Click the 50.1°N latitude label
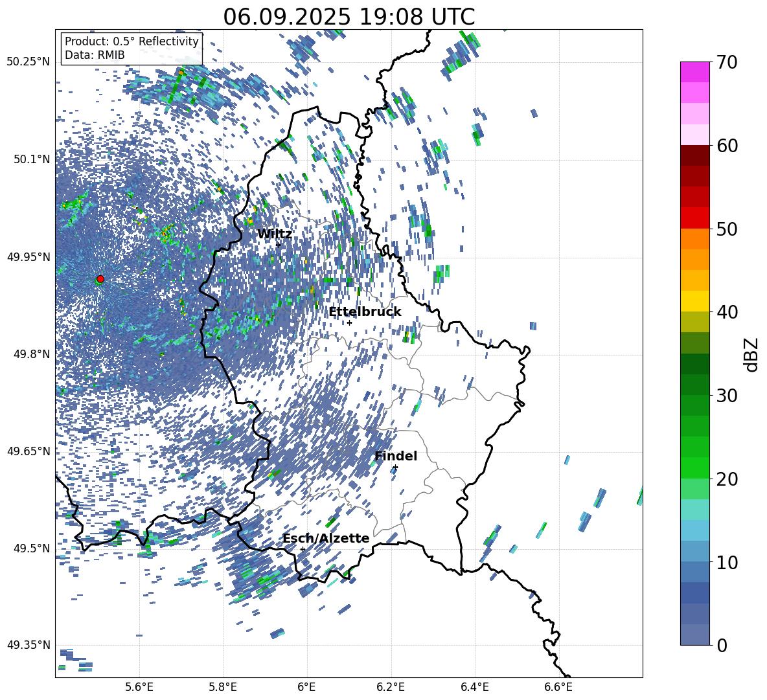This screenshot has width=767, height=700. point(32,159)
